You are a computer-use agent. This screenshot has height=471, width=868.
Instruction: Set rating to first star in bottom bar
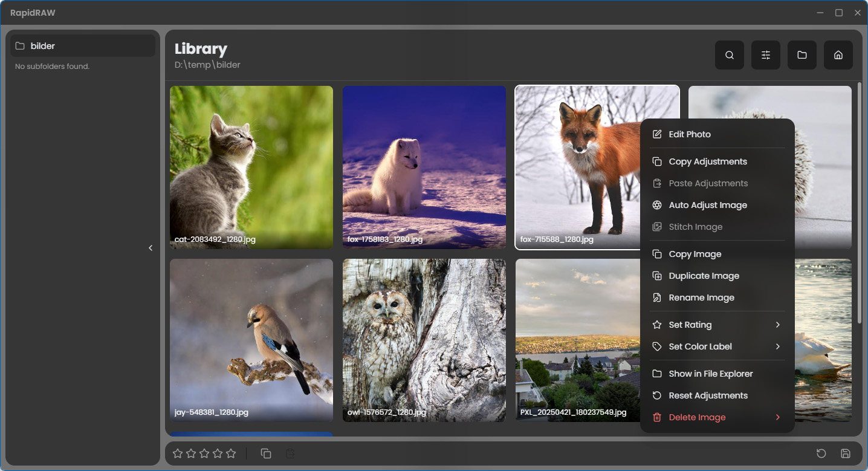pos(178,453)
